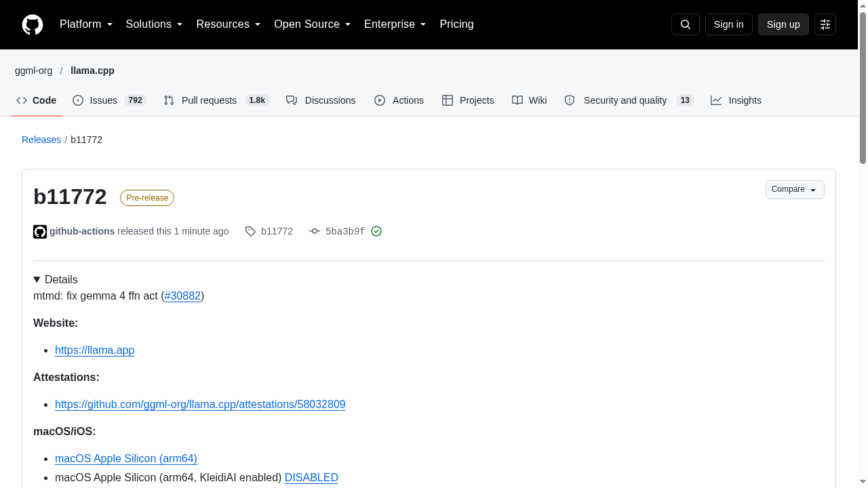
Task: Open pull request #30882
Action: point(182,296)
